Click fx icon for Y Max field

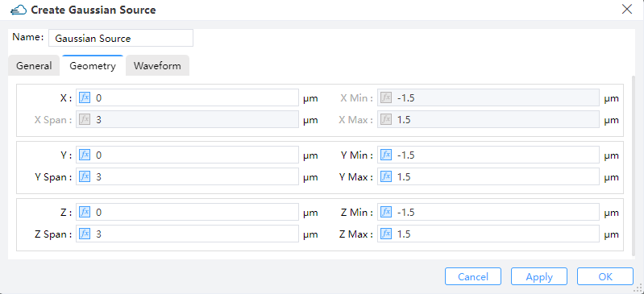coord(386,176)
